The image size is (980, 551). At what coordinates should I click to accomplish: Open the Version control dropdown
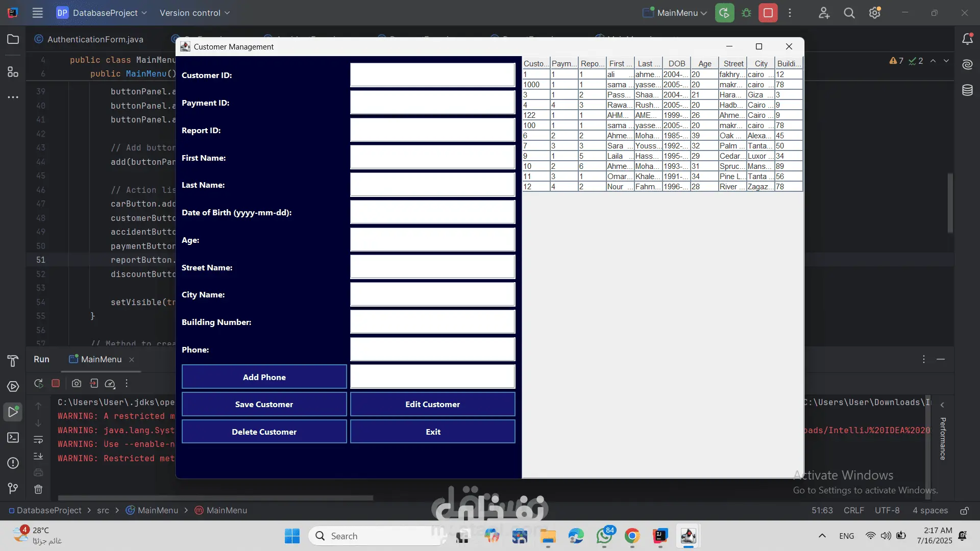(194, 13)
